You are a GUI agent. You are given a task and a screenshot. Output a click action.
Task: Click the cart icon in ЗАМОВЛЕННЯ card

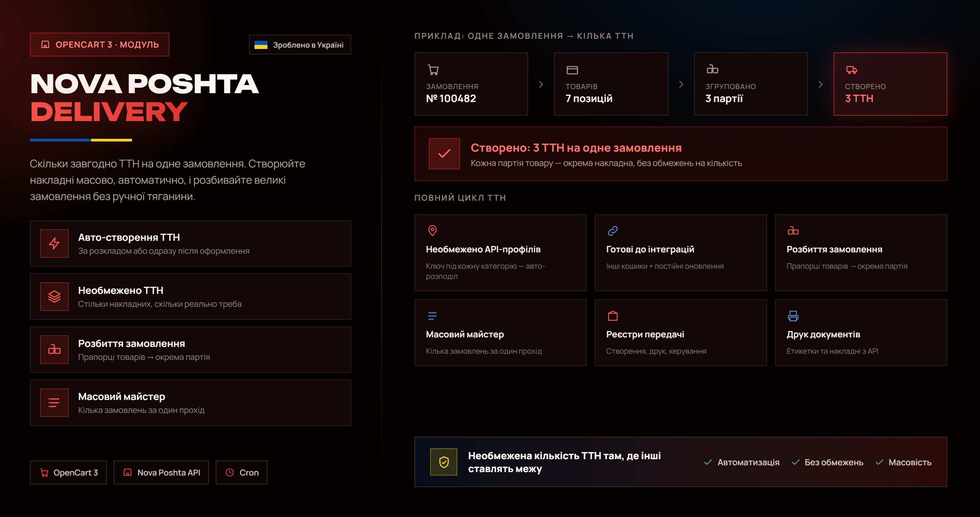tap(433, 70)
